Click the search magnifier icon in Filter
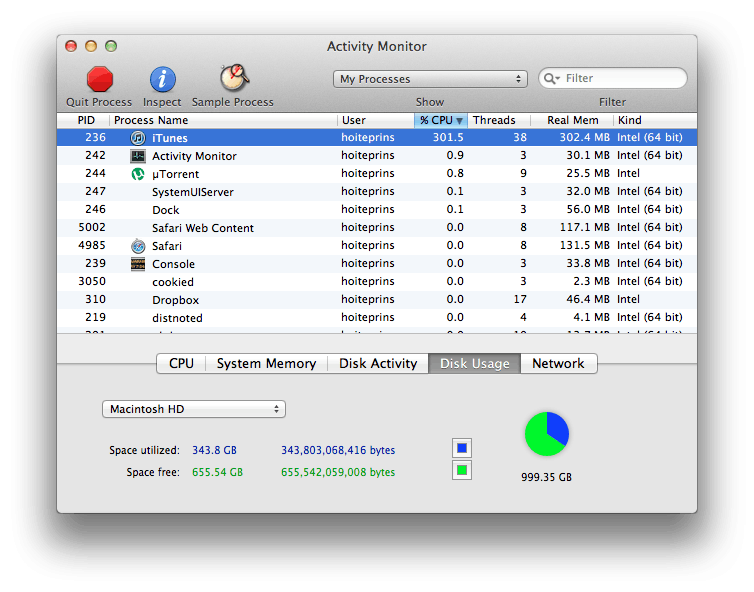Image resolution: width=754 pixels, height=592 pixels. 551,78
